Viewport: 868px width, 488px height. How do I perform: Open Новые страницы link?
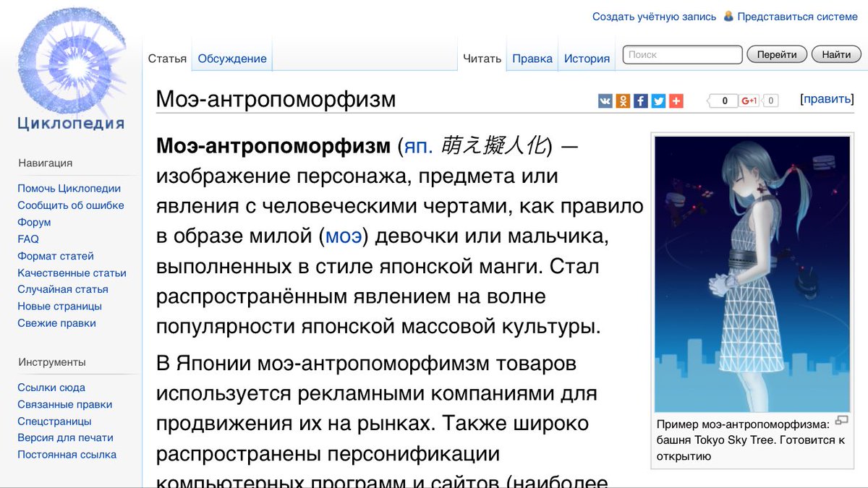pos(60,306)
